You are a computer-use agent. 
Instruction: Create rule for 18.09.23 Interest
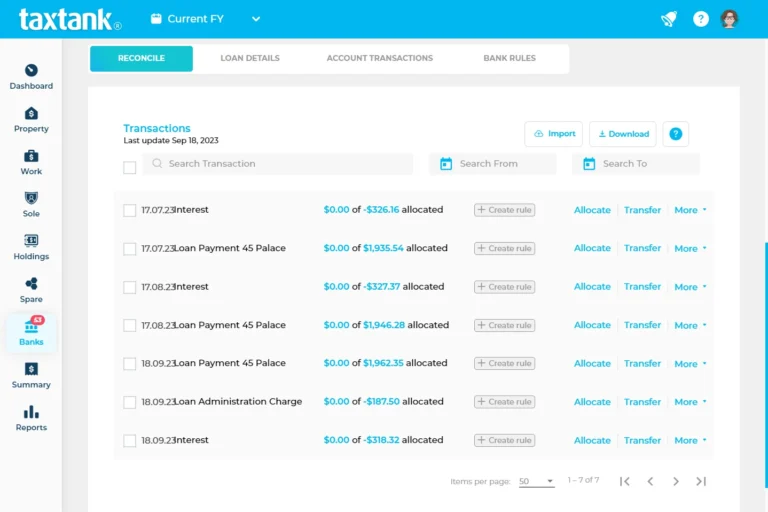point(504,440)
